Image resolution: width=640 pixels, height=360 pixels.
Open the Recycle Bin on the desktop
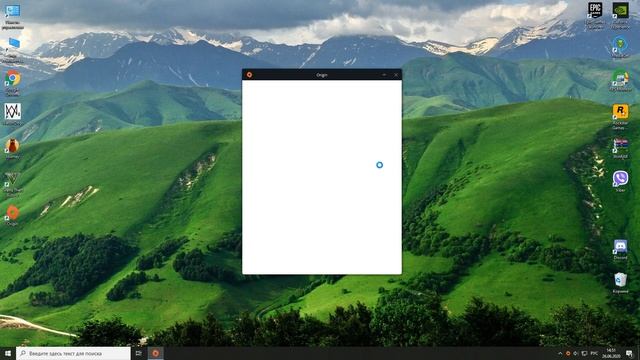pos(620,282)
